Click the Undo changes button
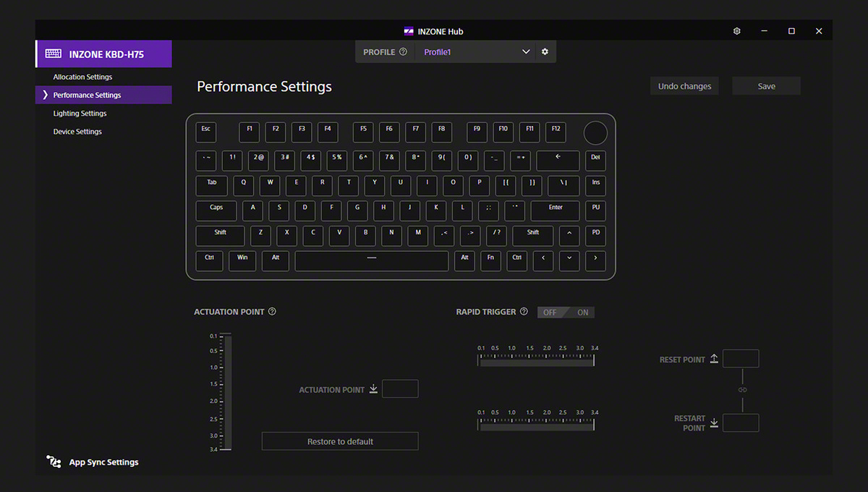This screenshot has width=868, height=492. (x=684, y=86)
